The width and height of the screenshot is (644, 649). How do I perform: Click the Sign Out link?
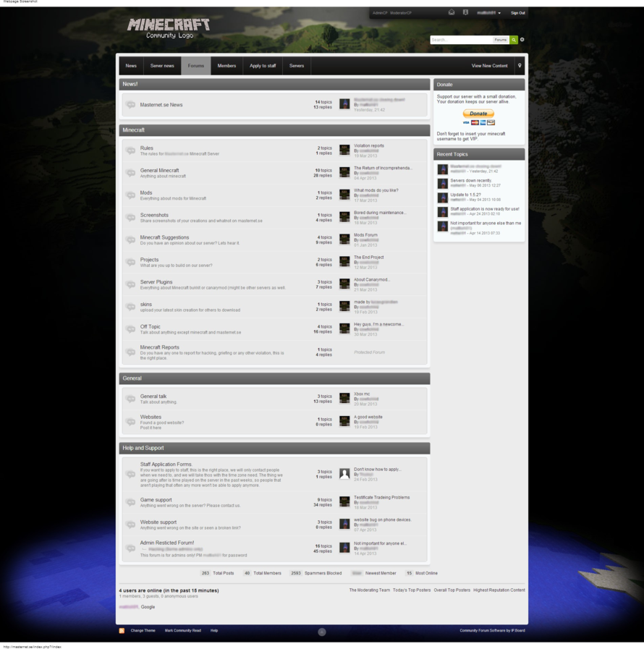click(x=518, y=13)
